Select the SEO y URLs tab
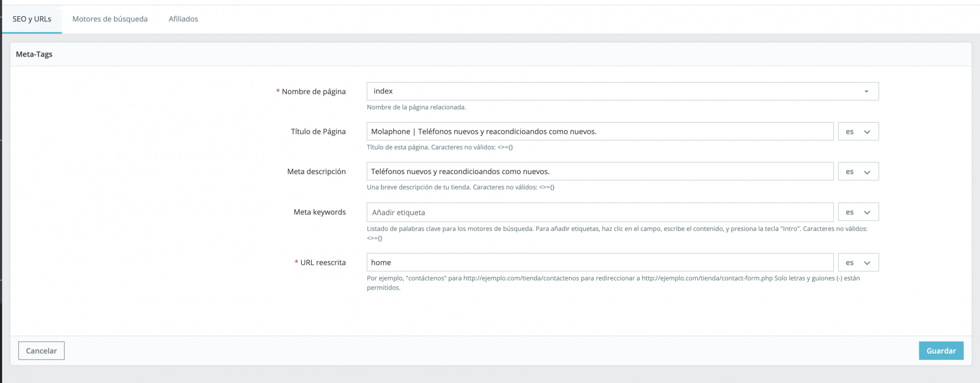This screenshot has height=383, width=980. click(32, 19)
